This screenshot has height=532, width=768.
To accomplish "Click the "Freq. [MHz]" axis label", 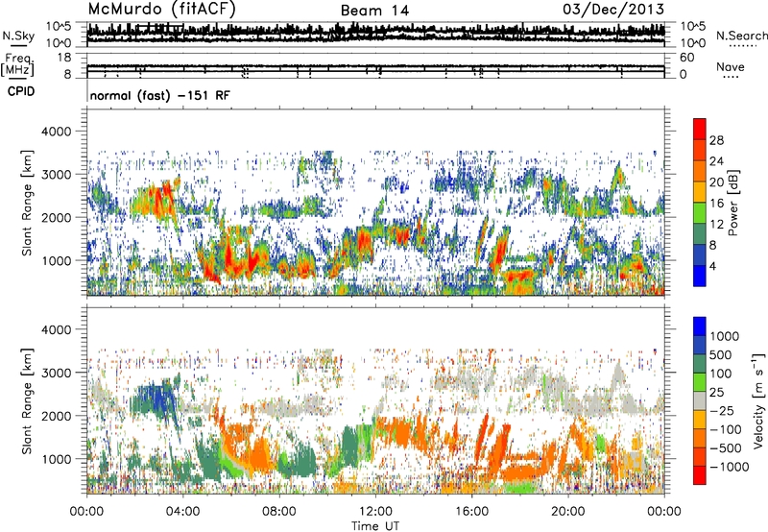I will point(17,65).
